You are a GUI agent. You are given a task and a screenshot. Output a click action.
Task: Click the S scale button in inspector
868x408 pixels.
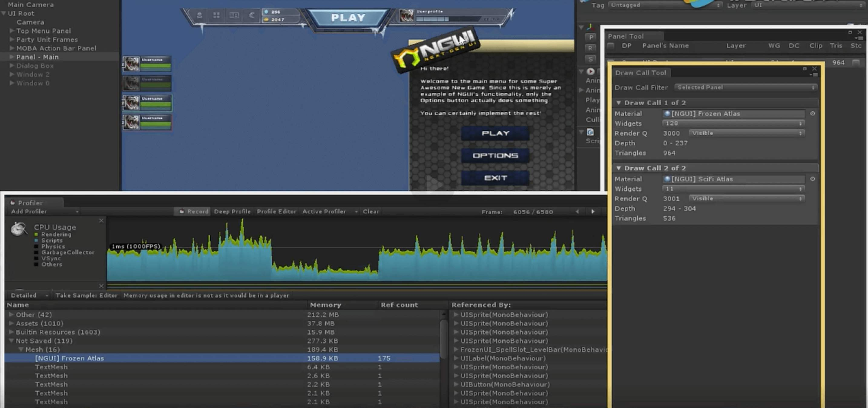tap(590, 59)
